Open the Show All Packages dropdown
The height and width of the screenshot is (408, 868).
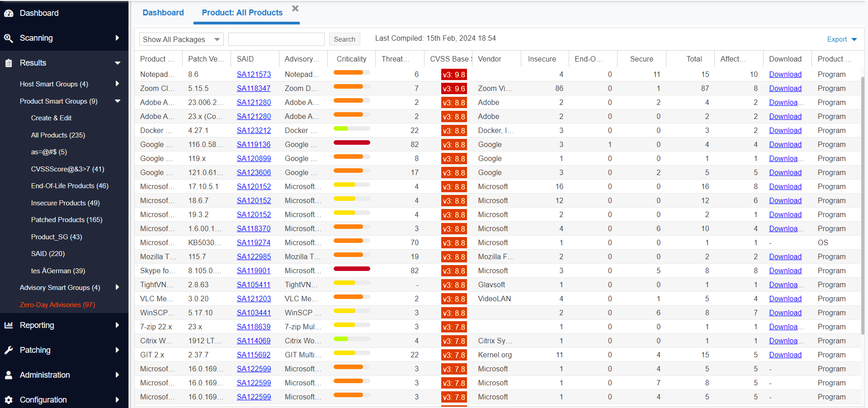point(181,39)
